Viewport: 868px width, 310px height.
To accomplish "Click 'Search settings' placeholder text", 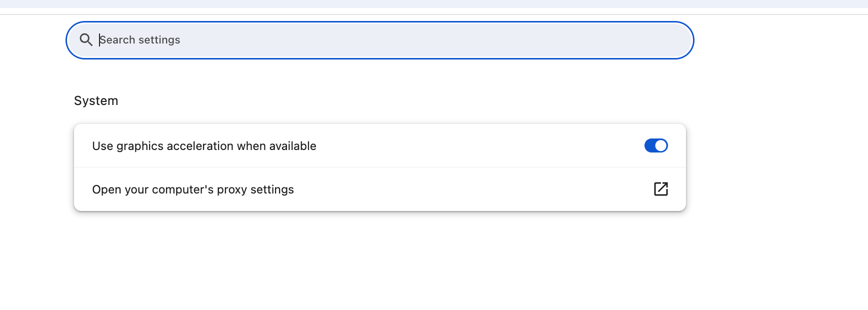I will coord(139,40).
